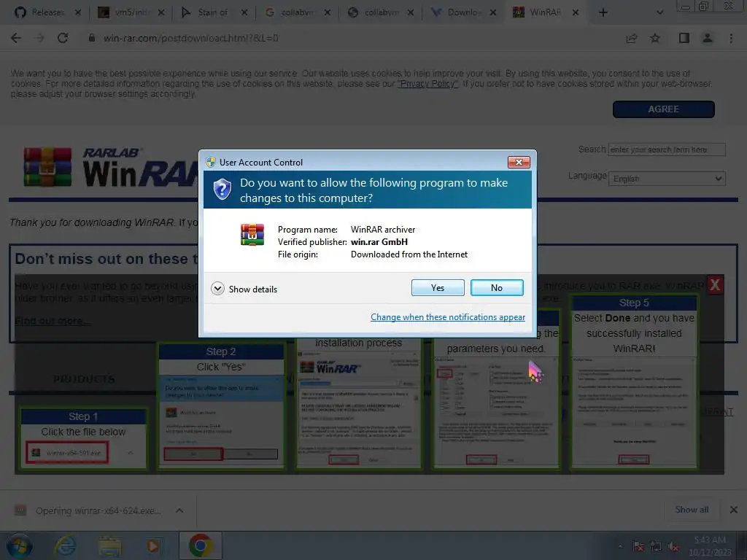
Task: Click Action Center flag tray icon
Action: (638, 546)
